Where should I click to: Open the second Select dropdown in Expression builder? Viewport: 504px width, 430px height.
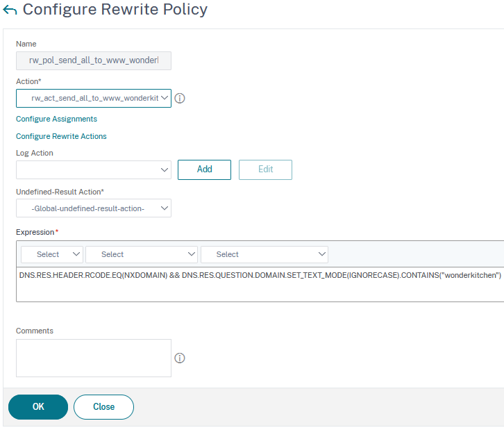142,254
